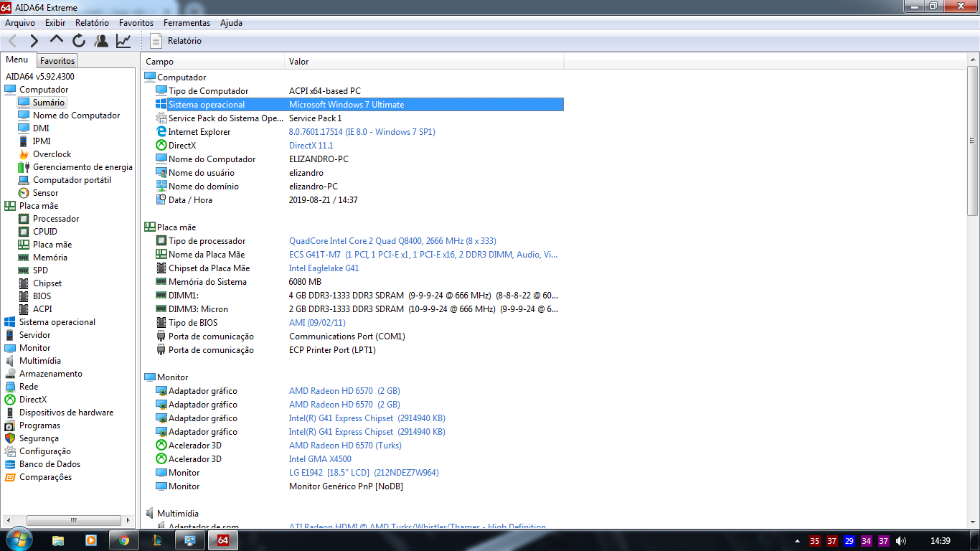Viewport: 980px width, 551px height.
Task: Open Internet Explorer version link 8.0.7601.17514
Action: point(362,132)
